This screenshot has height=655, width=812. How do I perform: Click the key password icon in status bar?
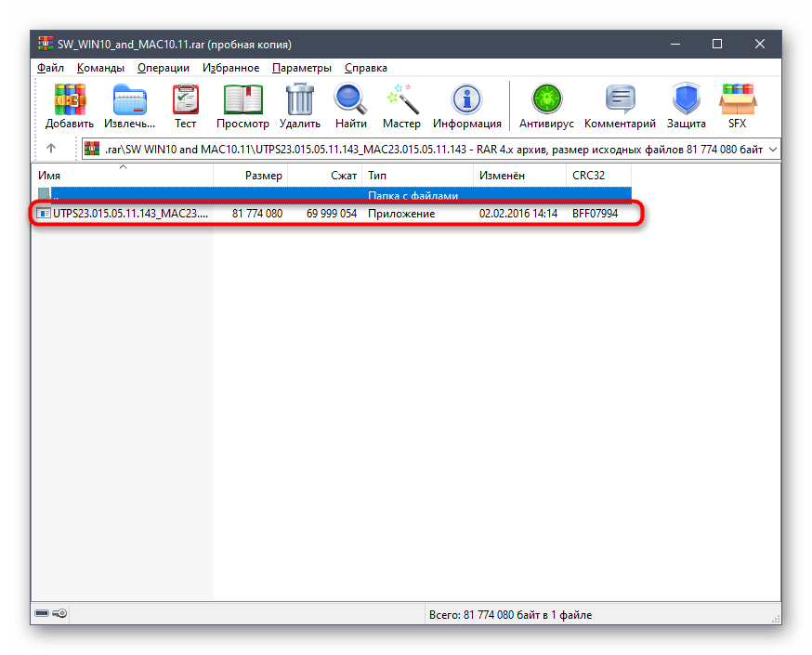pos(59,613)
